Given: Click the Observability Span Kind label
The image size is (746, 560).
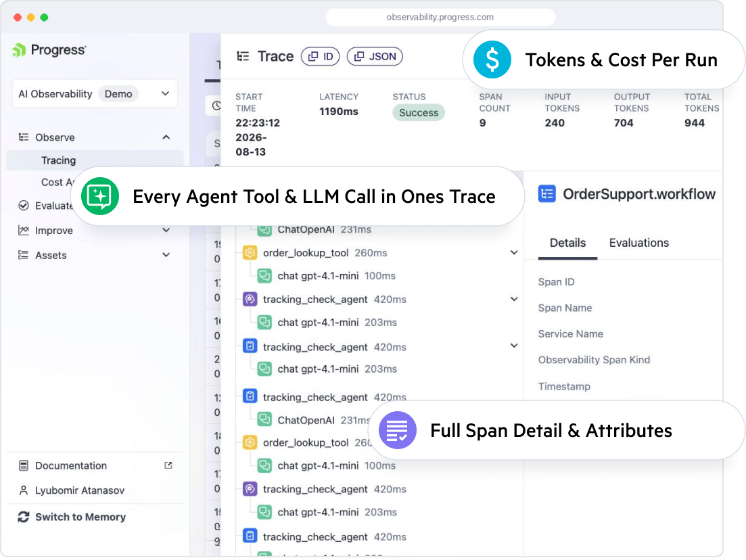Looking at the screenshot, I should click(x=594, y=360).
